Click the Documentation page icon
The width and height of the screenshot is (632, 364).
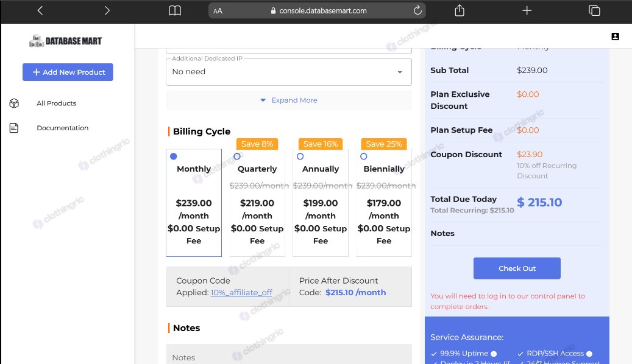[x=14, y=128]
